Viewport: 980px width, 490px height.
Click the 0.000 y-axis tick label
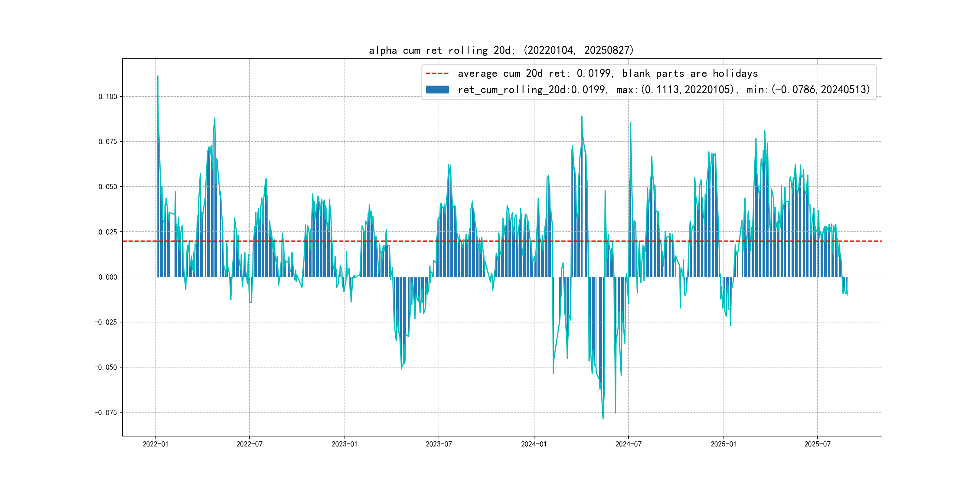[108, 277]
